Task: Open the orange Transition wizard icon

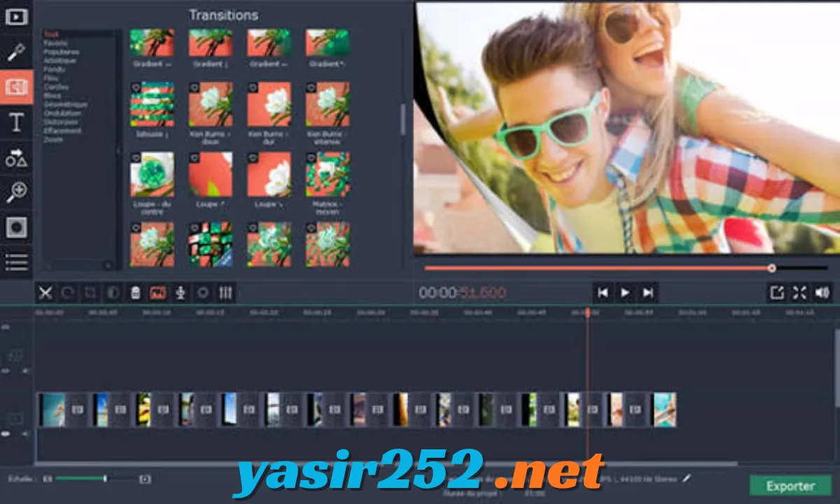Action: click(158, 293)
